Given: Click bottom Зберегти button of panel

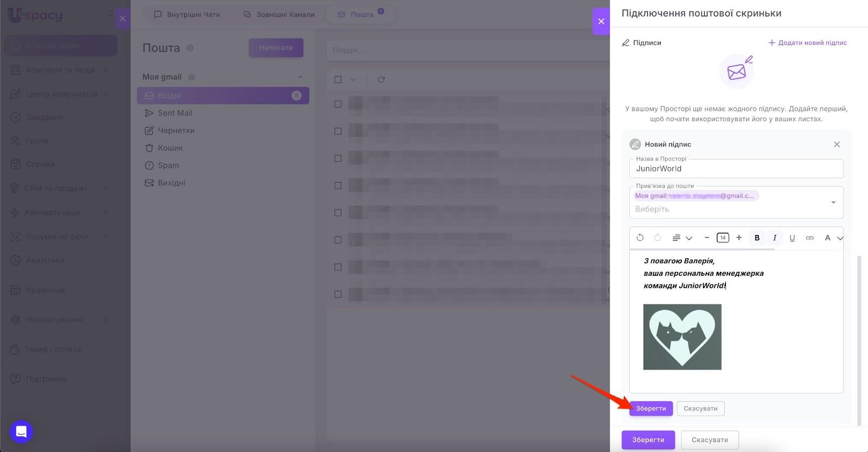Looking at the screenshot, I should click(x=648, y=440).
